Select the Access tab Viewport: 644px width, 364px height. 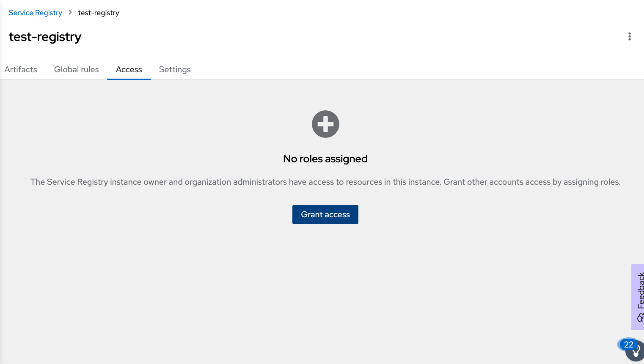tap(129, 69)
